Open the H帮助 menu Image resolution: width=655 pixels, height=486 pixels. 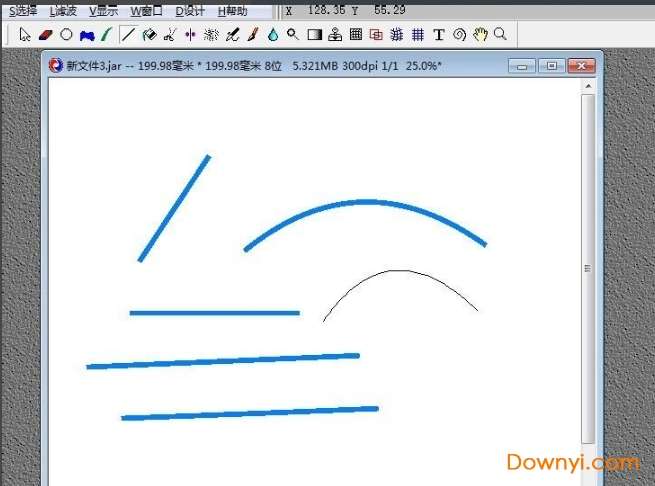pos(233,11)
